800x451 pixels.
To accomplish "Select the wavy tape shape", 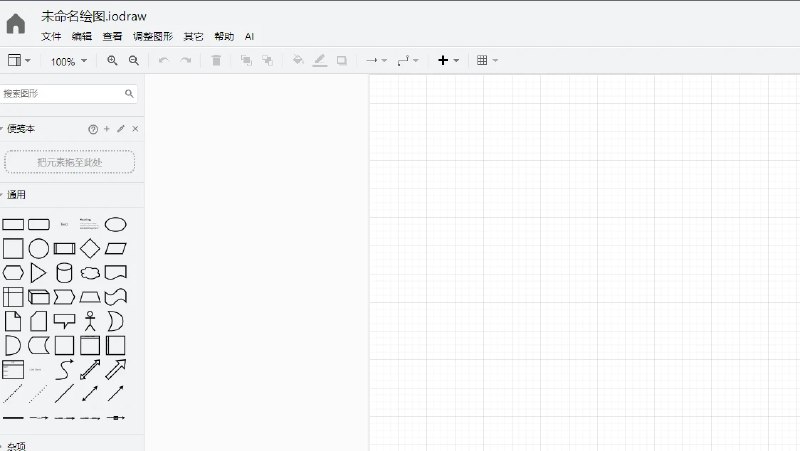I will [115, 297].
